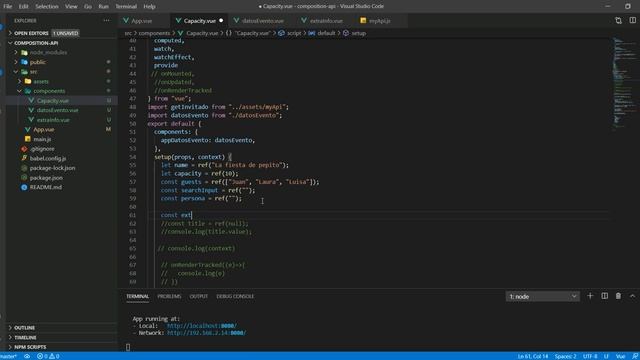Screen dimensions: 640x360
Task: Create a new terminal with plus icon
Action: coord(590,296)
